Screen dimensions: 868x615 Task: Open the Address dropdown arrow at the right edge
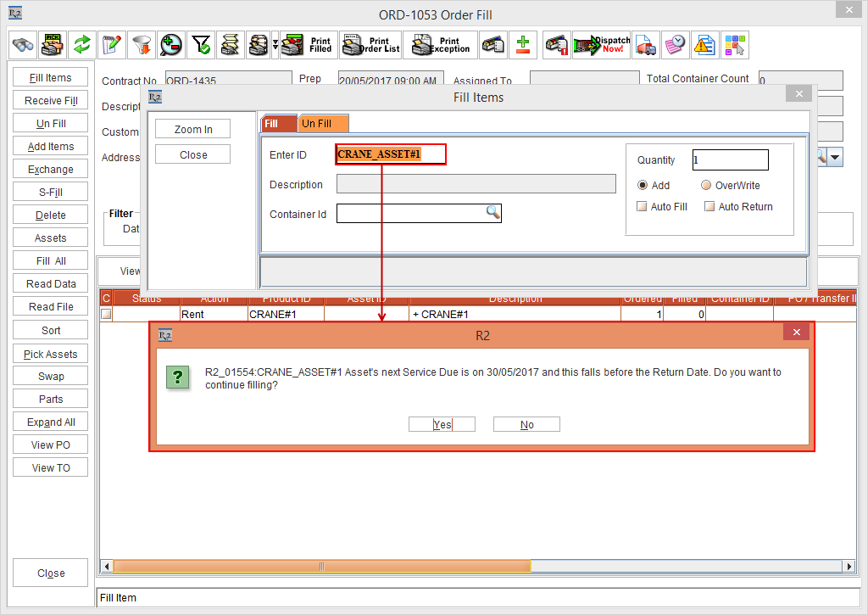click(x=835, y=158)
